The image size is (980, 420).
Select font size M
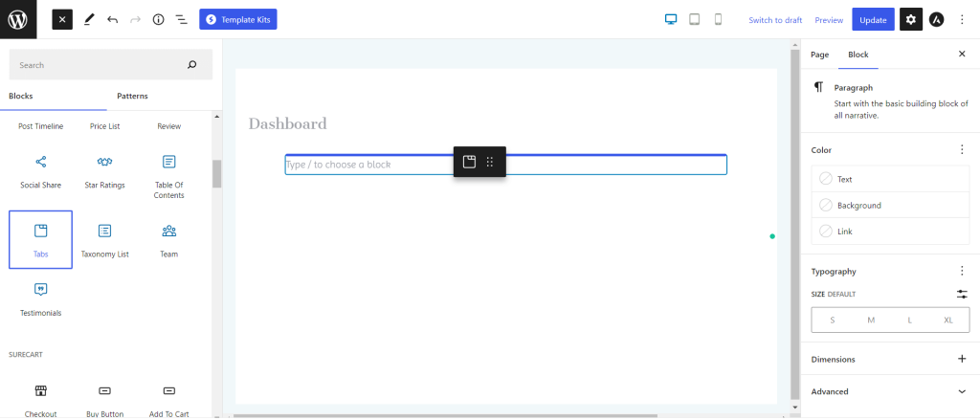[x=871, y=320]
